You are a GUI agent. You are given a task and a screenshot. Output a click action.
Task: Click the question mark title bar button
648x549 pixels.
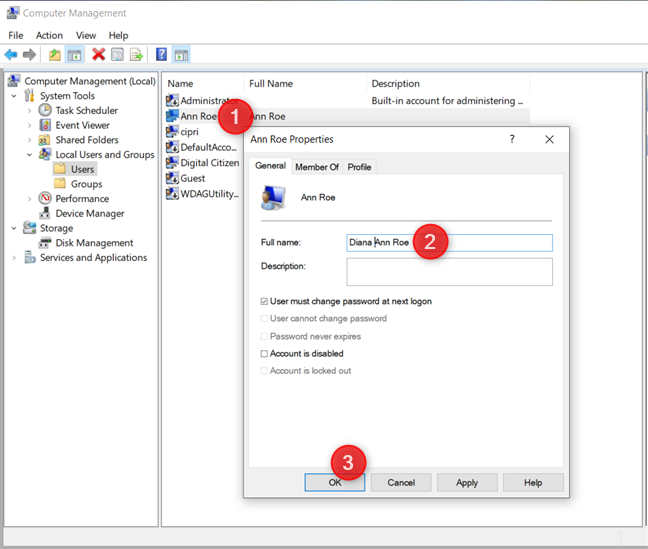pos(512,139)
